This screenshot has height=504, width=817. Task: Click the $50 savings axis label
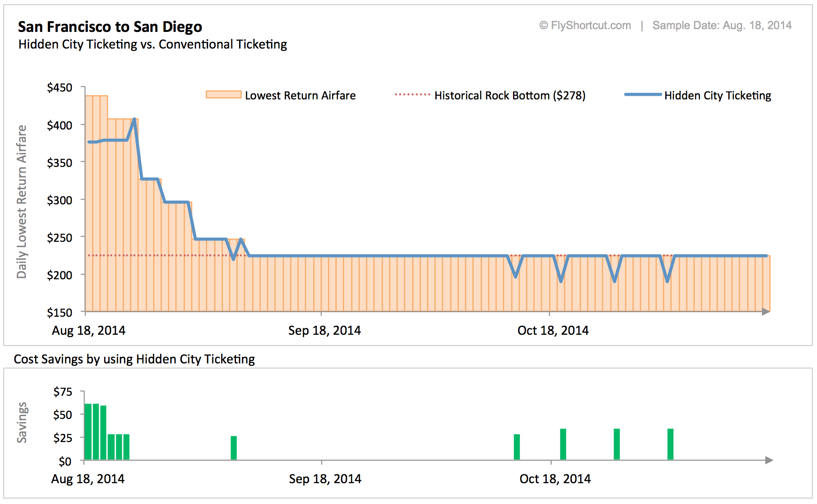click(63, 415)
